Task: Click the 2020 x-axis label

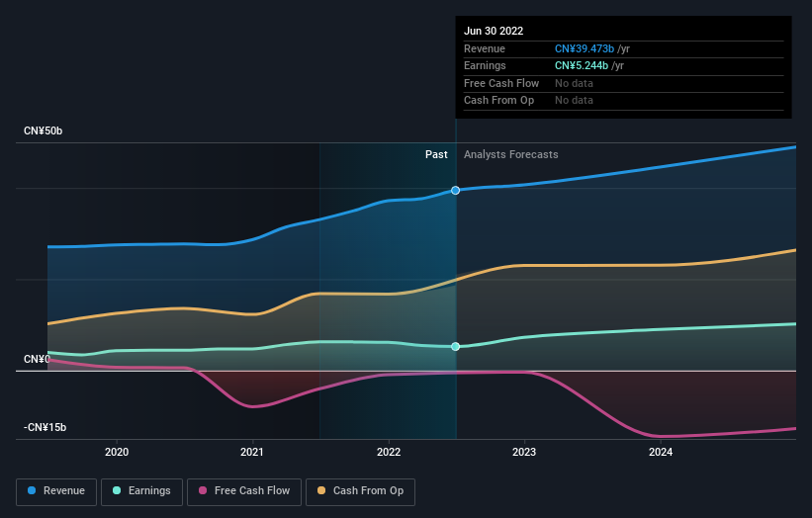Action: coord(117,453)
